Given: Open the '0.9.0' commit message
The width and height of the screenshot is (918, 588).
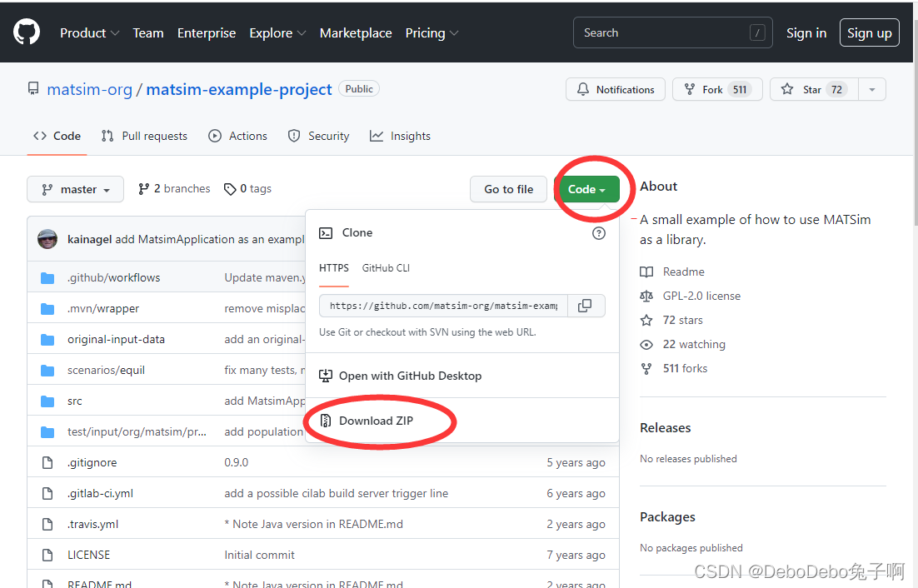Looking at the screenshot, I should click(x=236, y=462).
